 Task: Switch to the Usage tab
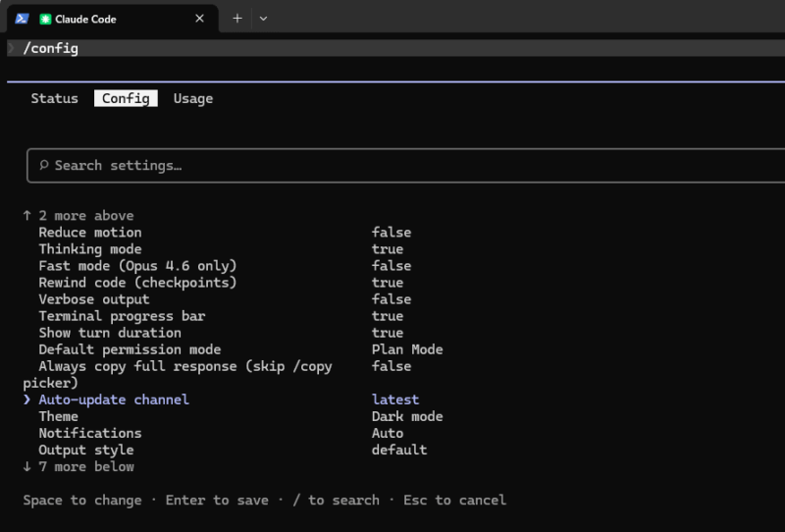click(193, 98)
